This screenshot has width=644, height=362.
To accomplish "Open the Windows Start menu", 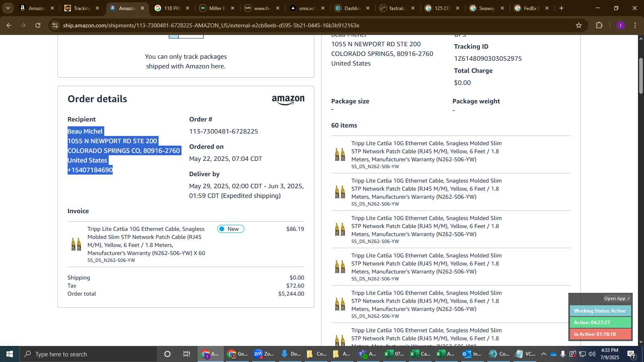I will click(x=10, y=354).
